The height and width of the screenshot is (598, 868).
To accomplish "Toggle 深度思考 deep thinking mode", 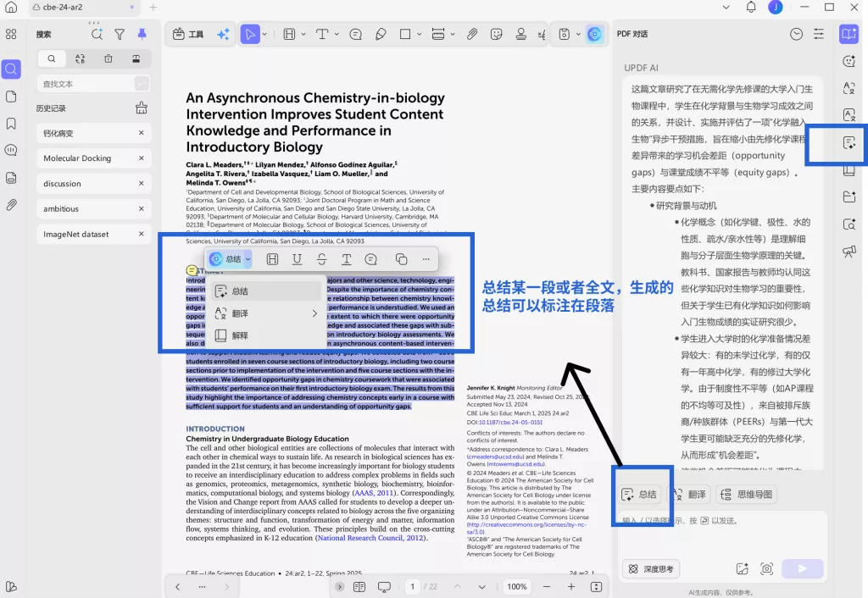I will coord(651,568).
